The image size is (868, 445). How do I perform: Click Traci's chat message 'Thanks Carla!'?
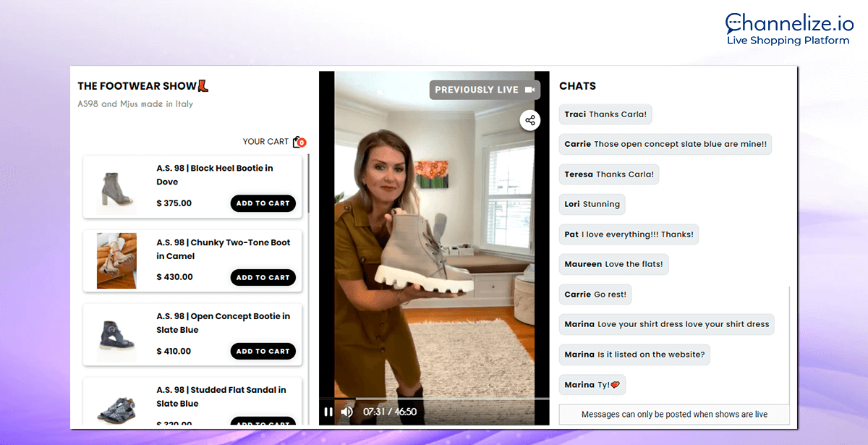point(606,114)
